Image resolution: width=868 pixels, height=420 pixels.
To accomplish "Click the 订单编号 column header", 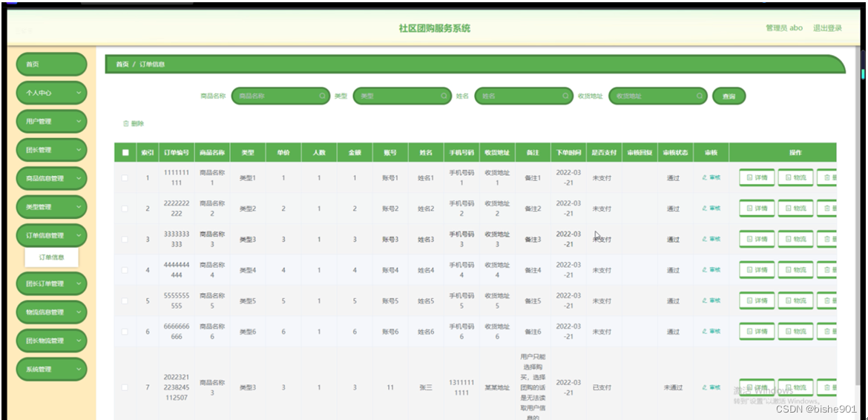I will (x=177, y=153).
